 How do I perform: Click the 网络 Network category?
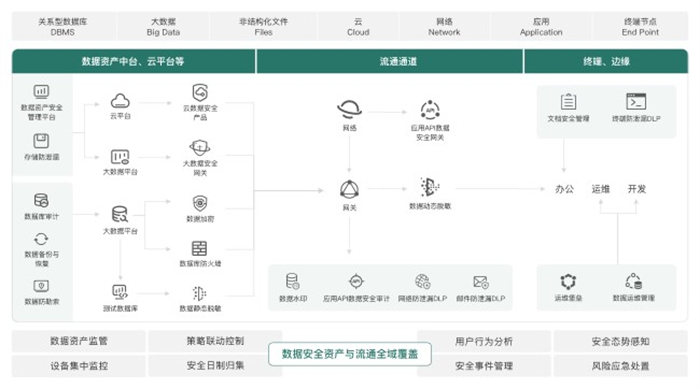pos(444,27)
